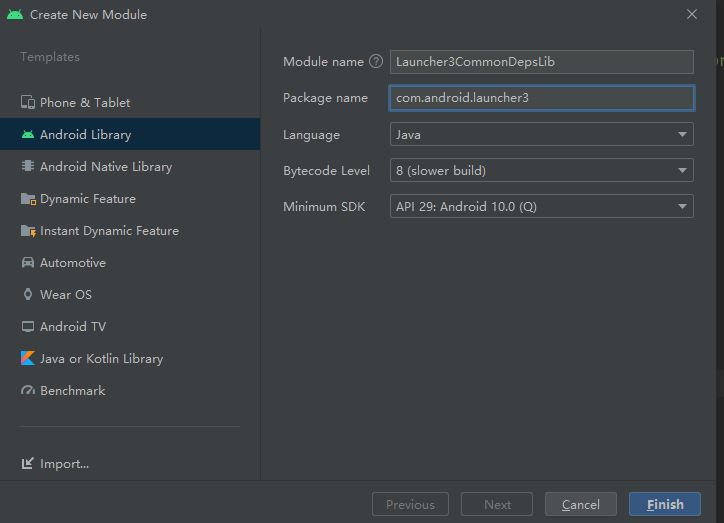Click the Dynamic Feature folder icon
724x523 pixels.
point(28,198)
